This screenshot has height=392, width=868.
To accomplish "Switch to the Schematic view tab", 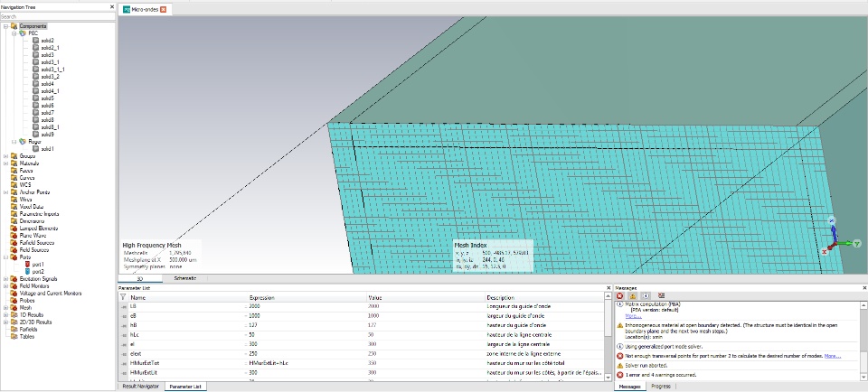I will point(184,279).
